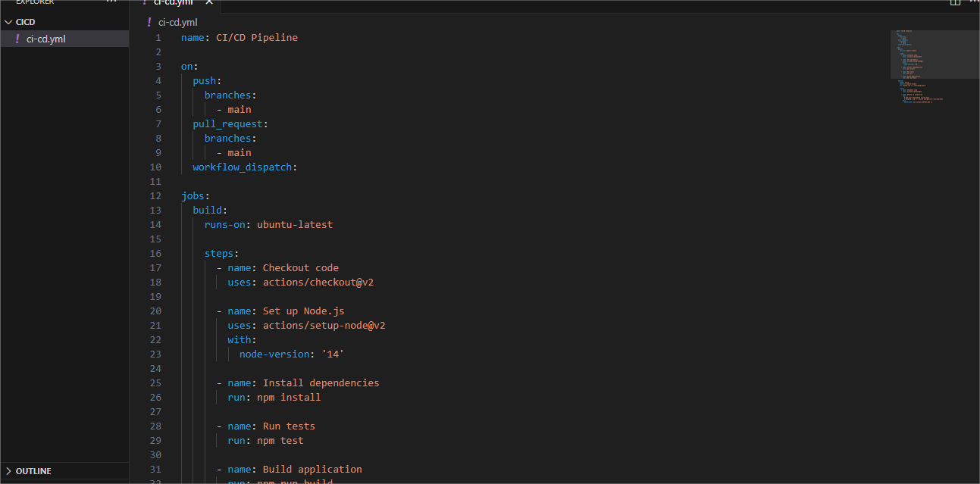Open the Explorer section's Views and More Actions menu
The width and height of the screenshot is (980, 484).
tap(111, 3)
